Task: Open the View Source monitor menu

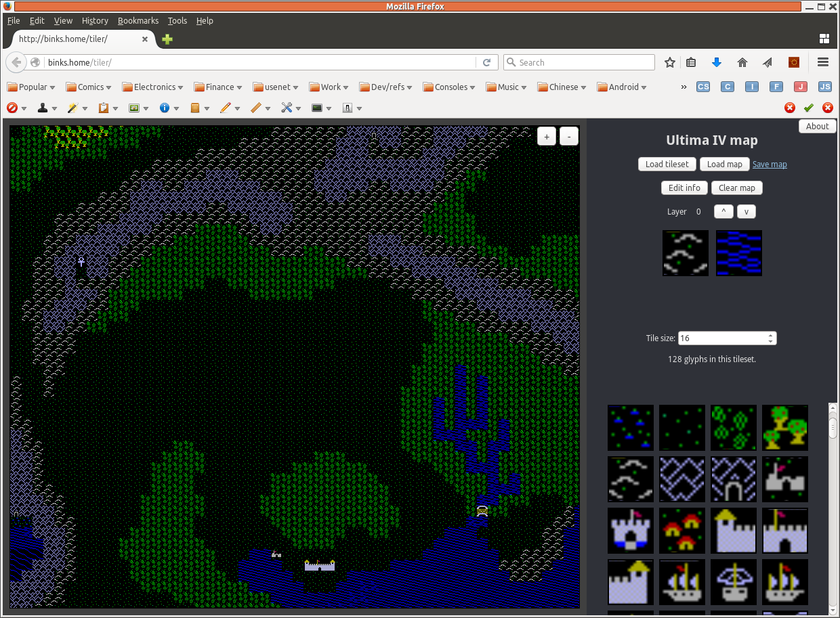Action: 322,108
